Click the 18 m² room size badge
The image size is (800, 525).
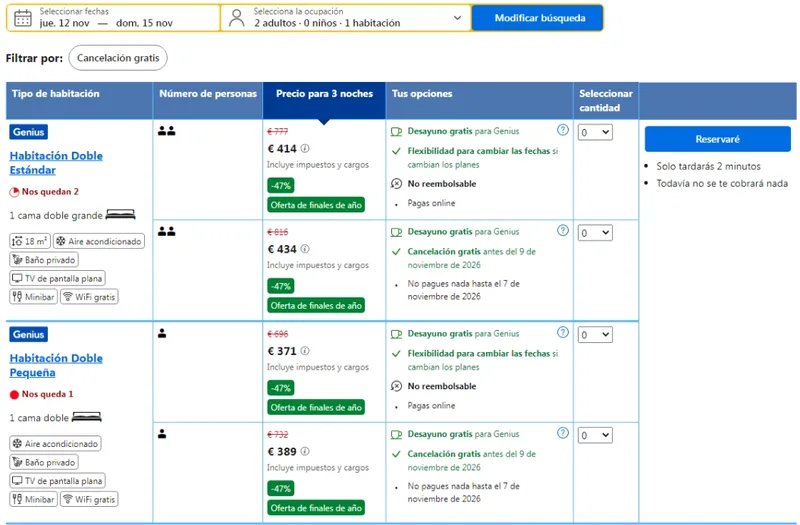coord(30,241)
